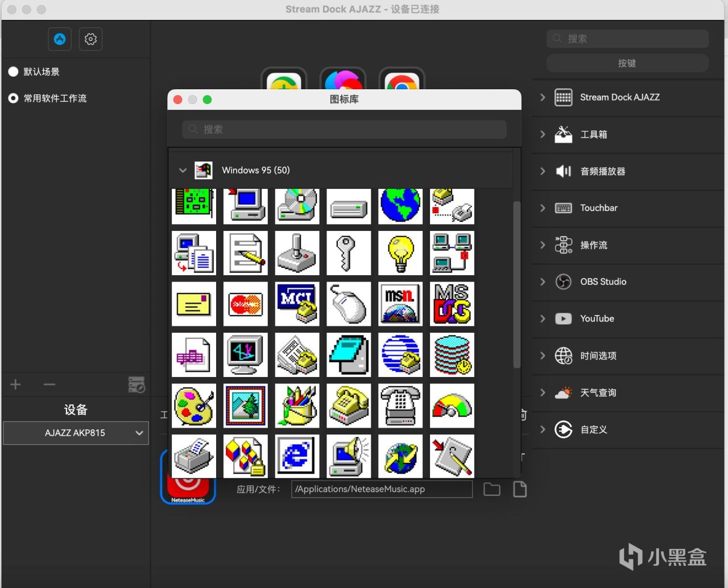The width and height of the screenshot is (728, 588).
Task: Switch to the 按键 tab
Action: tap(627, 63)
